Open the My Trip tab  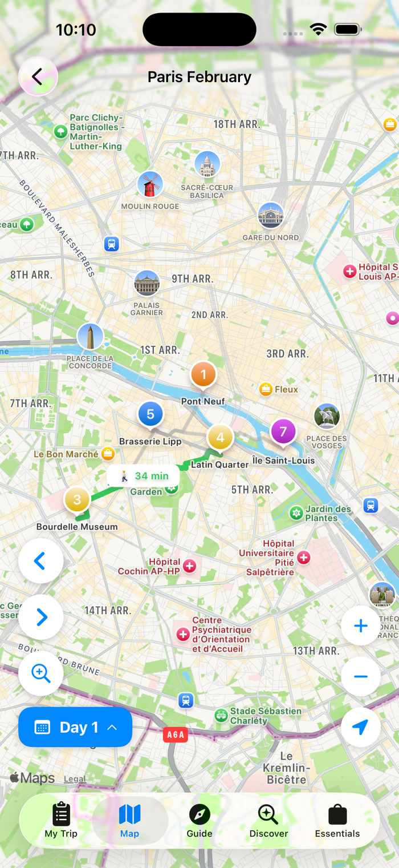pos(61,821)
